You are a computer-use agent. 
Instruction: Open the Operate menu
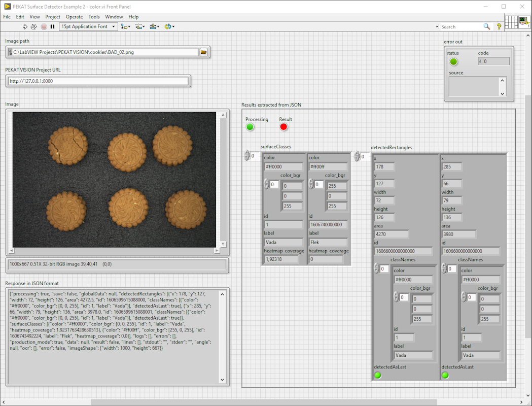point(74,17)
